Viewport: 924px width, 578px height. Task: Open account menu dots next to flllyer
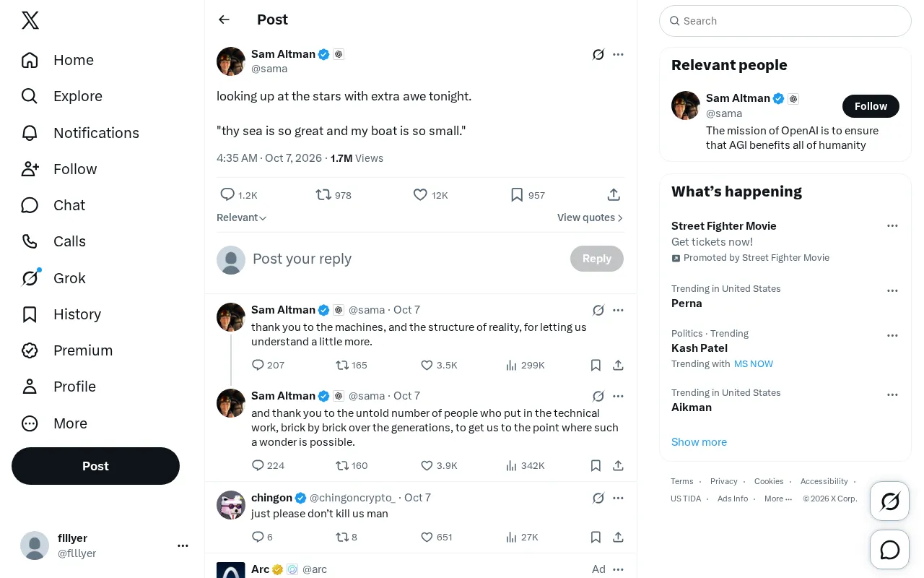(183, 546)
